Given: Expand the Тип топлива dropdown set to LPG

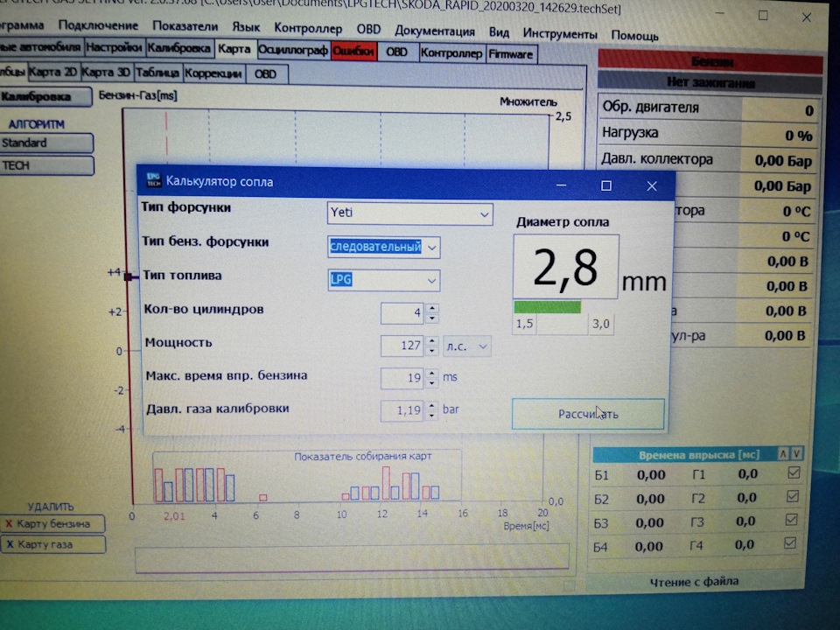Looking at the screenshot, I should pyautogui.click(x=383, y=280).
